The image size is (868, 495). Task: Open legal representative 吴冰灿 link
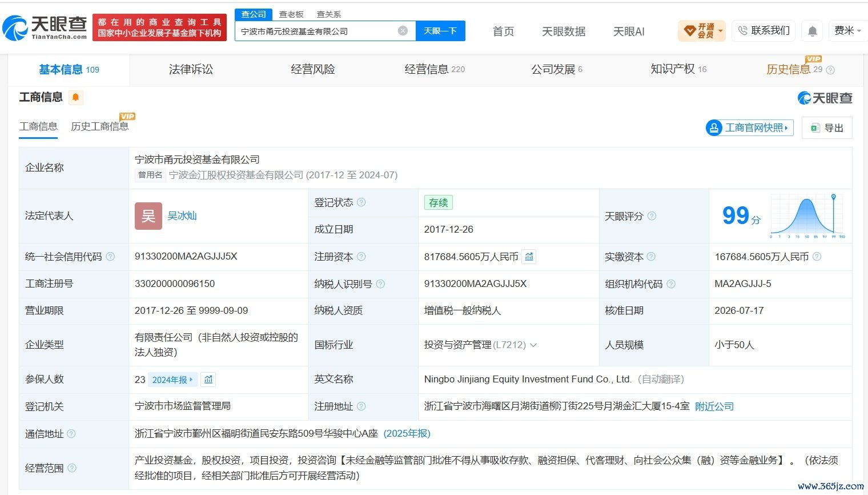[x=182, y=216]
